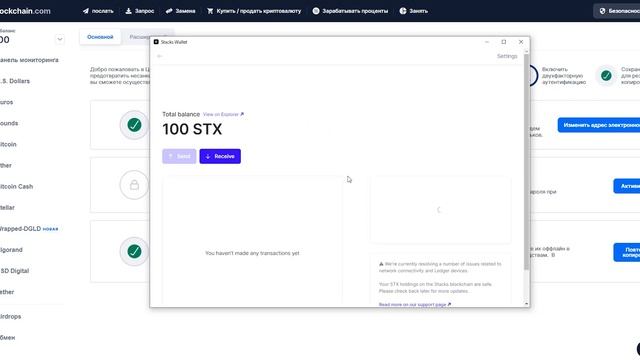Select Stellar in the sidebar
This screenshot has height=360, width=640.
coord(7,208)
